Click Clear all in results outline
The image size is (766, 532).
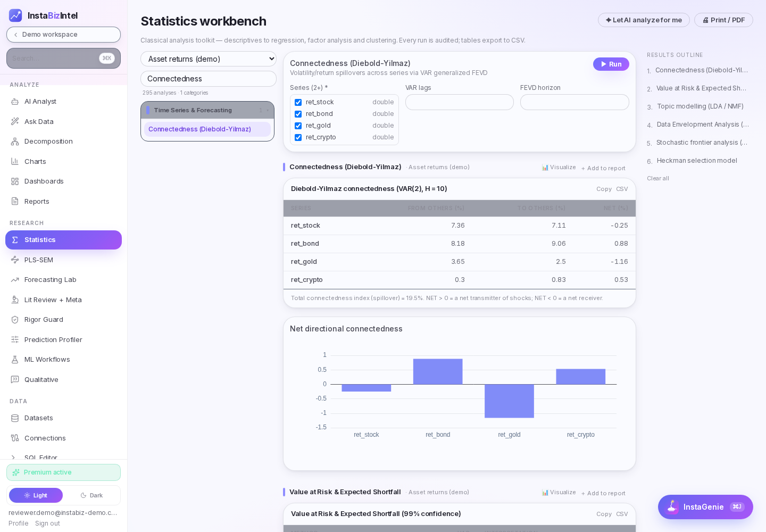(x=658, y=178)
